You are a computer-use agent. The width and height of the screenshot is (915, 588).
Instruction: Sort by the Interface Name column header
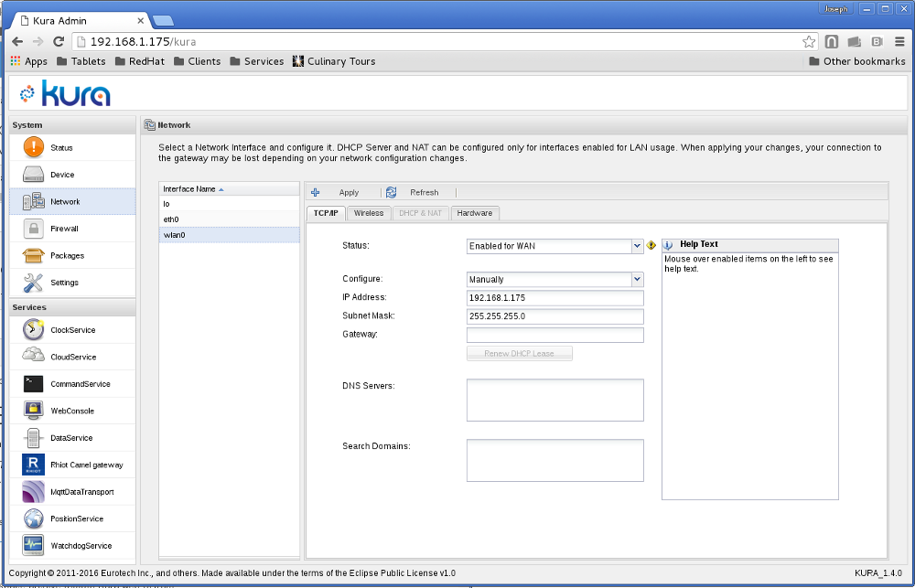pos(189,189)
